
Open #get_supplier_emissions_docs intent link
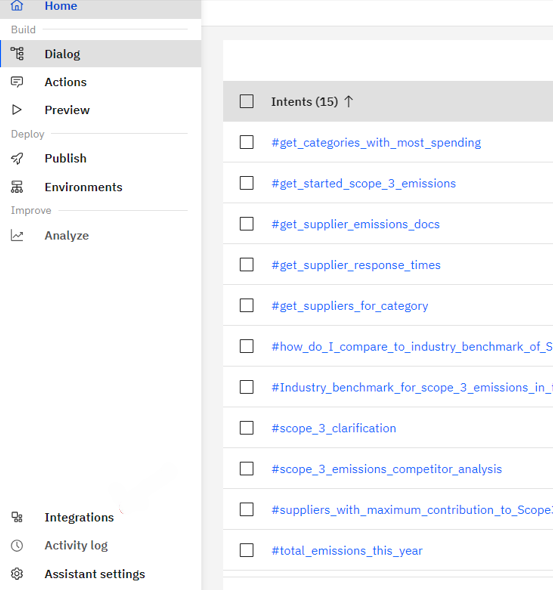pyautogui.click(x=356, y=224)
